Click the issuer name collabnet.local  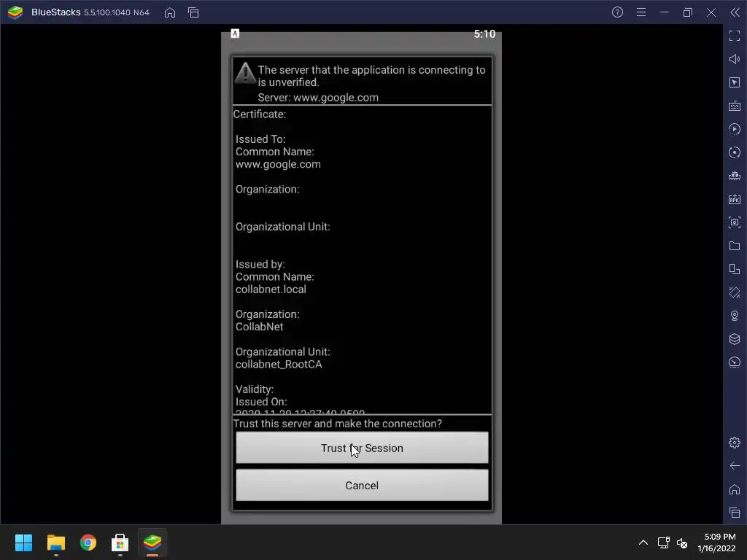[271, 289]
